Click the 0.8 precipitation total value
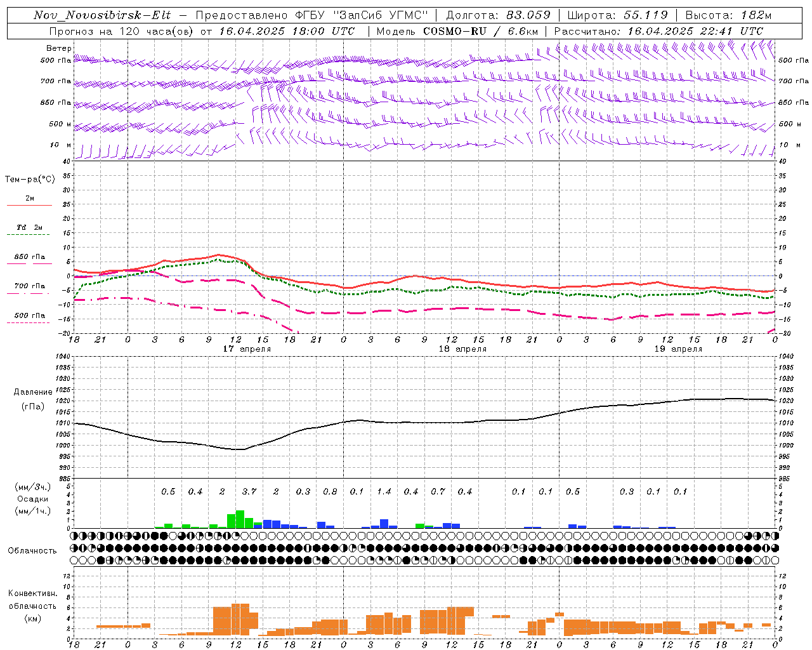This screenshot has height=650, width=812. 330,491
